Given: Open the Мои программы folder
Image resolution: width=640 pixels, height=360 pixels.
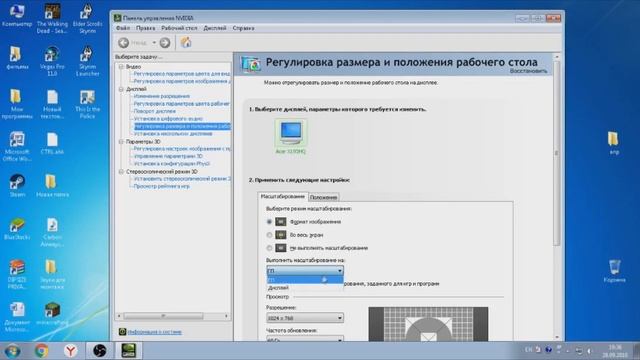Looking at the screenshot, I should 17,104.
